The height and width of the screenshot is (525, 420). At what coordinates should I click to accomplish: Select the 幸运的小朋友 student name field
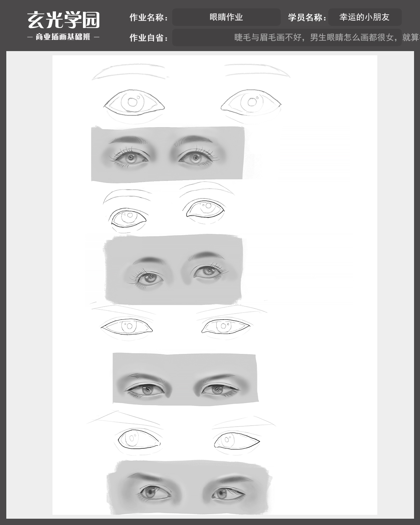tap(365, 17)
